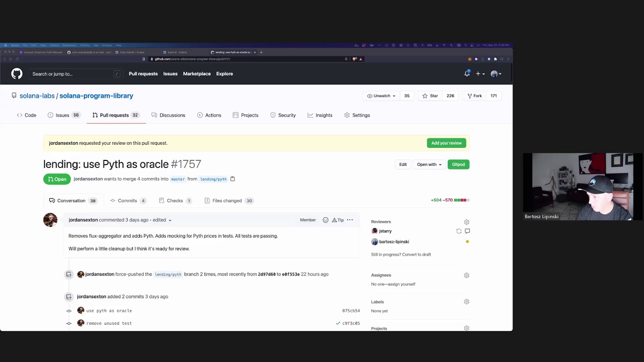Open commit hash e0f553e link
This screenshot has height=362, width=644.
point(291,275)
